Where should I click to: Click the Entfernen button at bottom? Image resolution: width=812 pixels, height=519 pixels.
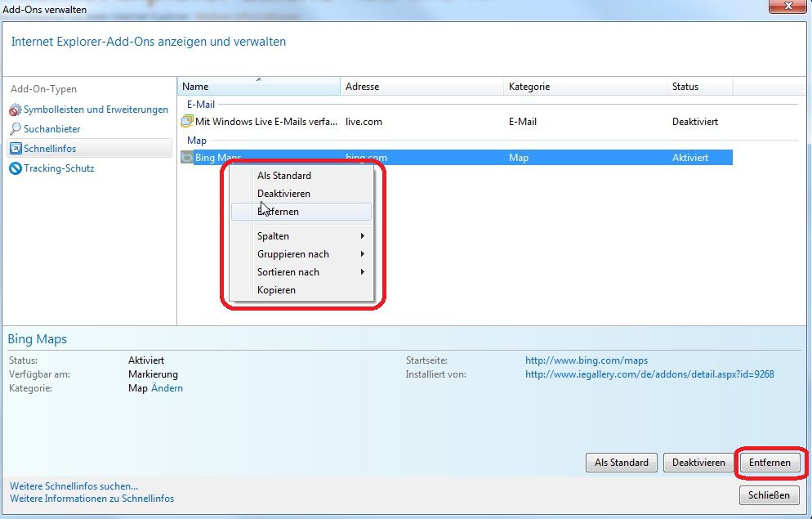(x=770, y=463)
